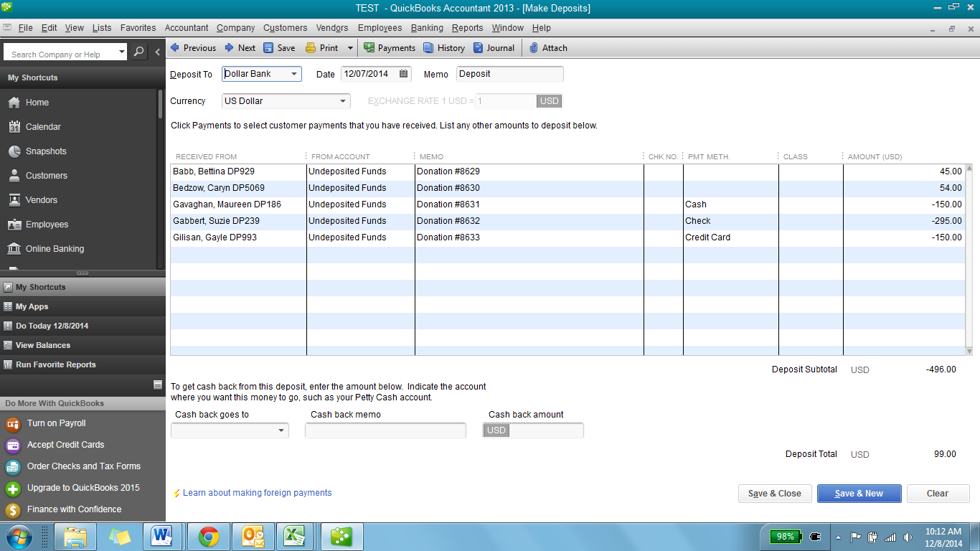Open Learn about making foreign payments link
The height and width of the screenshot is (551, 980).
point(257,493)
